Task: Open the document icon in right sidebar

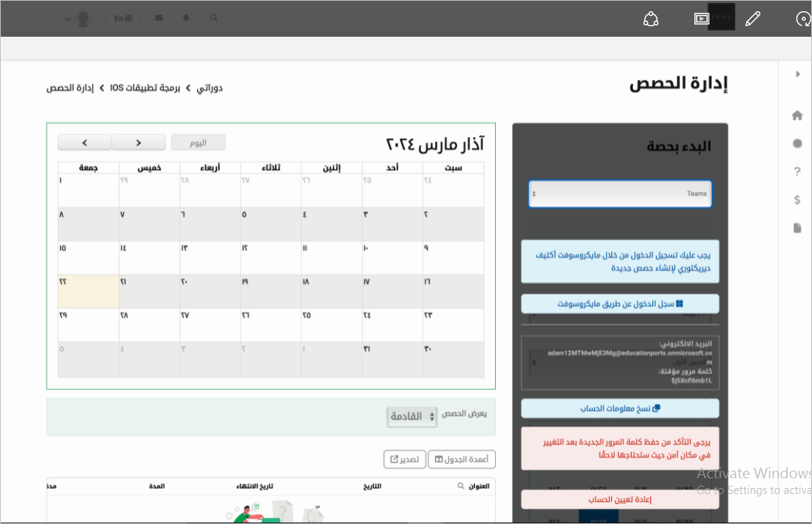Action: pos(797,228)
